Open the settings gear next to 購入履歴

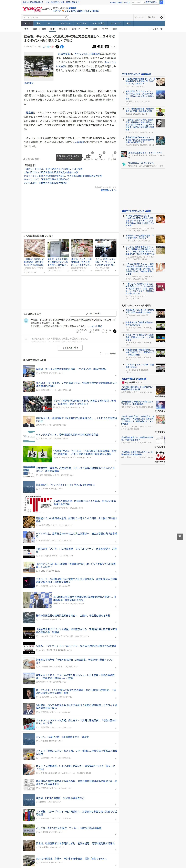161,18
